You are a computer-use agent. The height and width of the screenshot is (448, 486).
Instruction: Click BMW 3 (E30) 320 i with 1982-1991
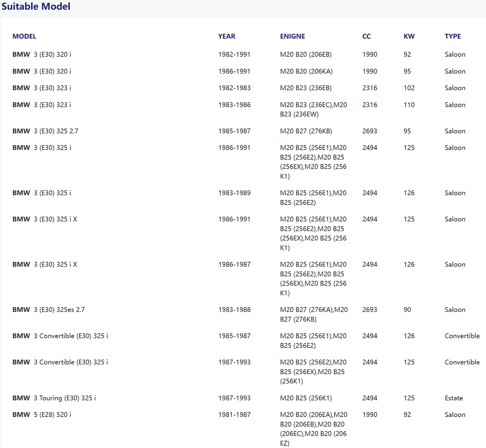tap(42, 54)
